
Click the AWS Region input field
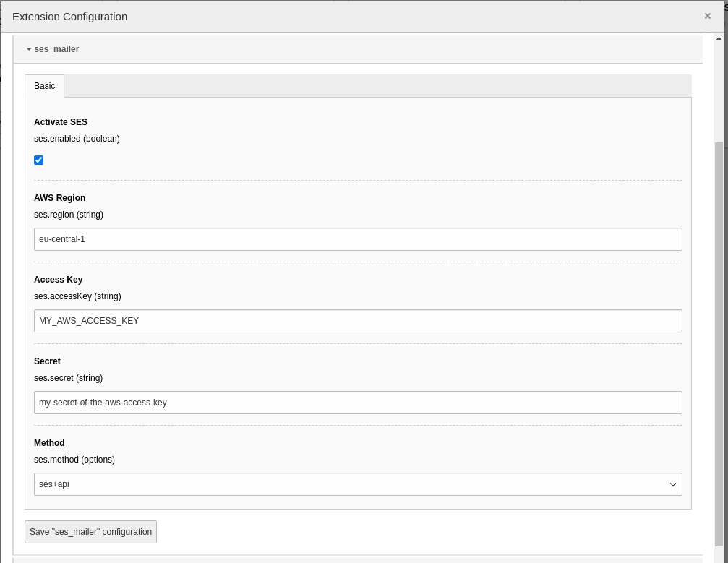pos(358,239)
